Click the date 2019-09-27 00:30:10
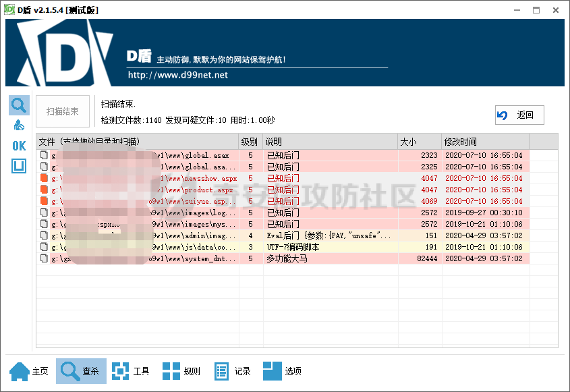The image size is (570, 392). tap(484, 213)
